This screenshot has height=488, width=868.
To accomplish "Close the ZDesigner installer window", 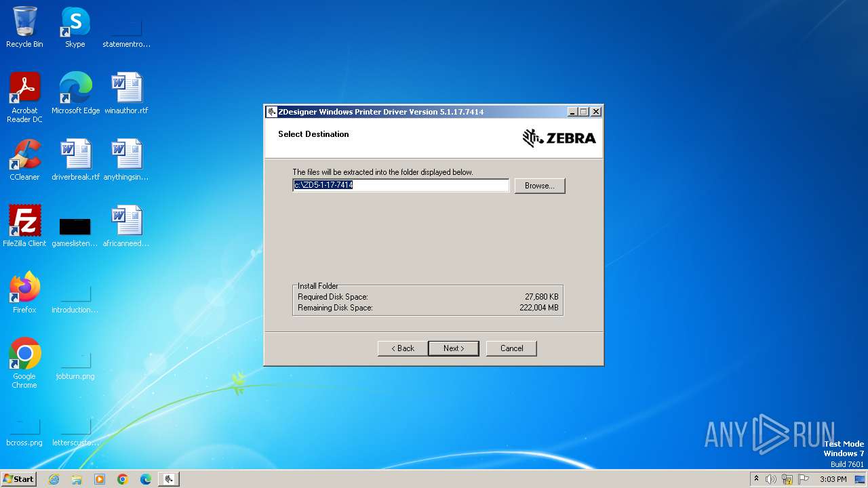I will [x=596, y=112].
